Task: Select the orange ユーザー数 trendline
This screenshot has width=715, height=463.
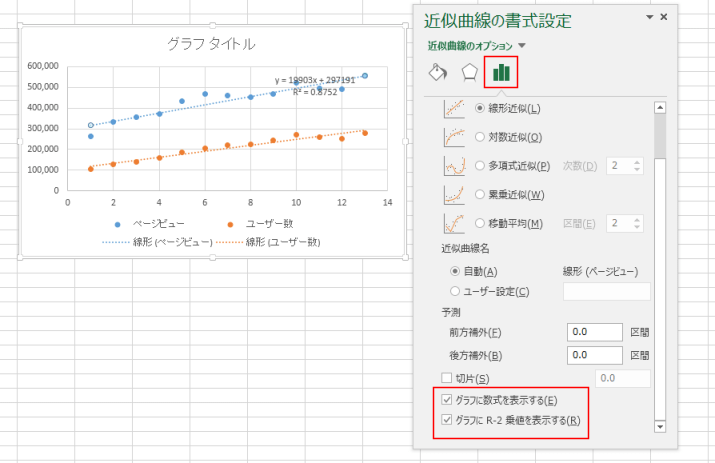Action: (x=228, y=146)
